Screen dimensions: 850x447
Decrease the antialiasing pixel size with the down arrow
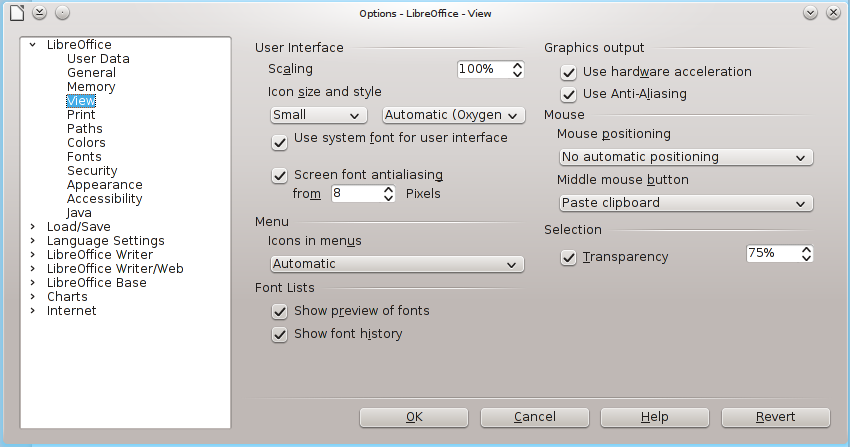388,198
